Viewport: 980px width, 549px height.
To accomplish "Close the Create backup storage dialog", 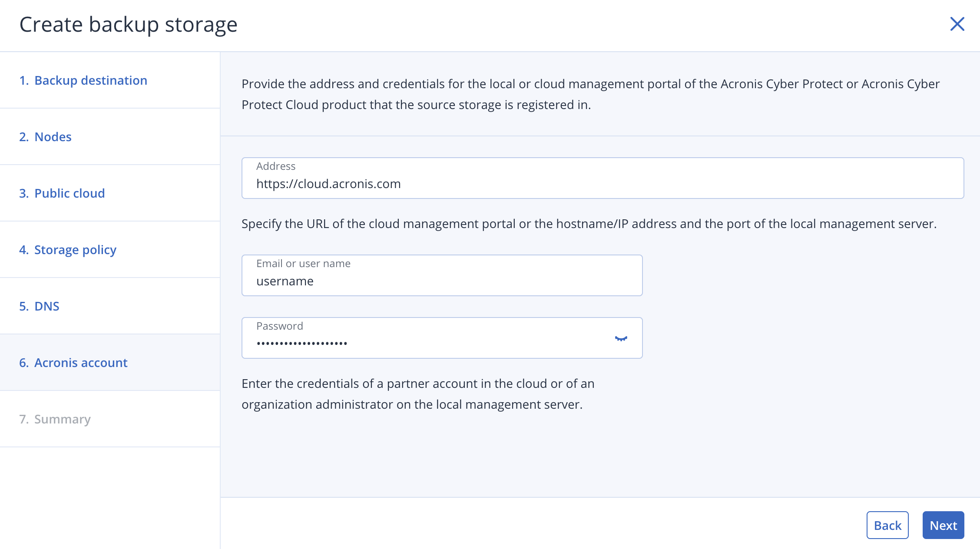I will [957, 25].
